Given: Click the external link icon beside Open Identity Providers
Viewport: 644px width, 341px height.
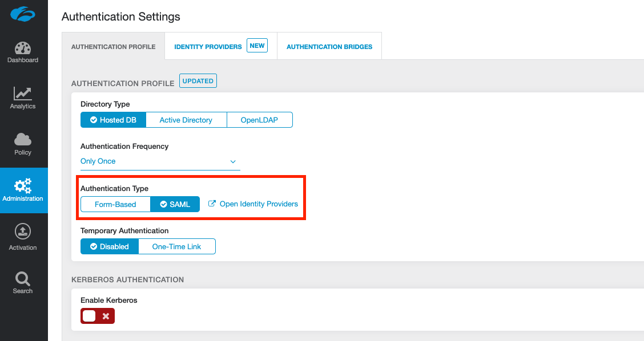Looking at the screenshot, I should point(212,204).
